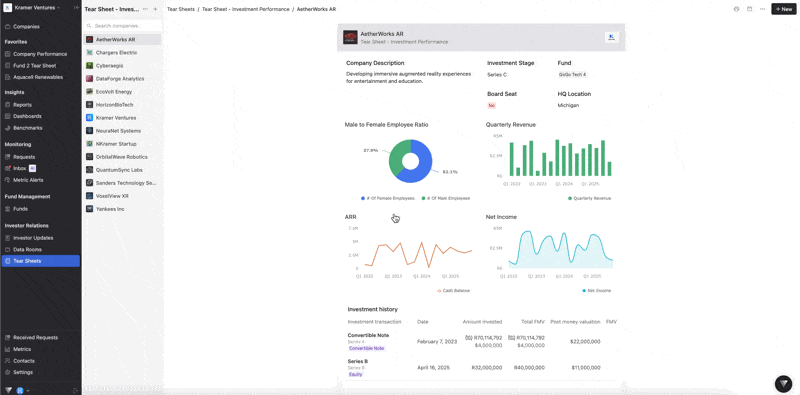This screenshot has height=395, width=800.
Task: Select Kramer Ventures in company list
Action: [122, 118]
